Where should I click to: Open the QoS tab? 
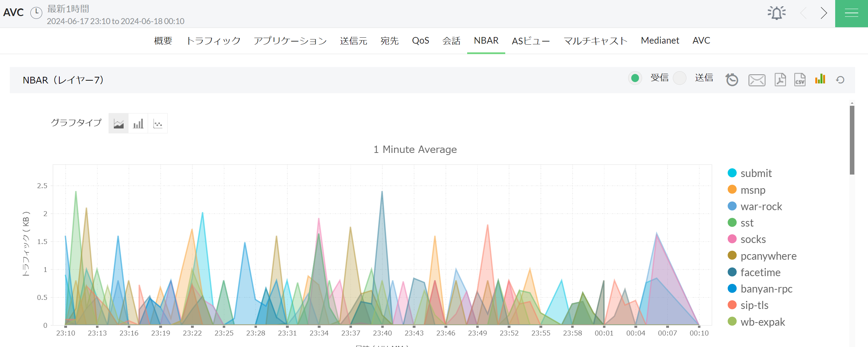[420, 41]
